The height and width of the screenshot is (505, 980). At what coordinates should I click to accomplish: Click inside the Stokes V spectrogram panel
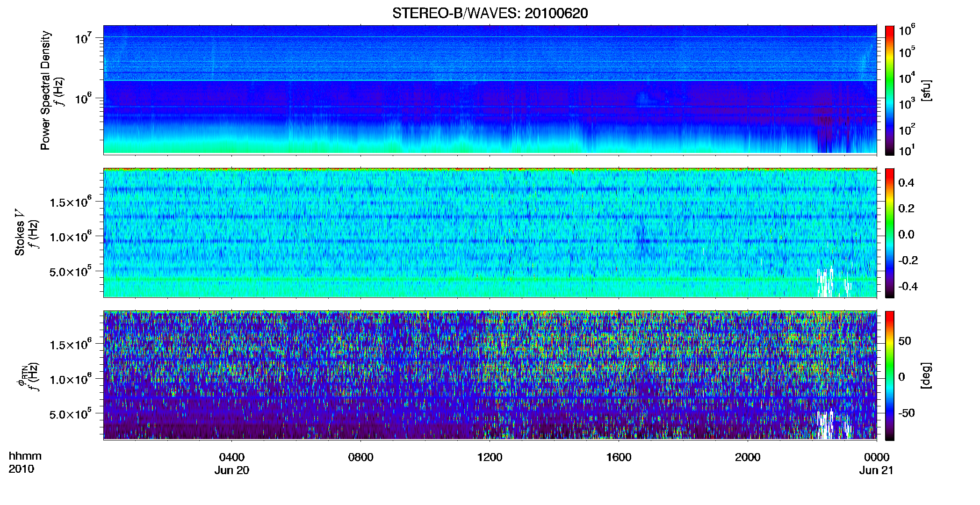(x=490, y=232)
